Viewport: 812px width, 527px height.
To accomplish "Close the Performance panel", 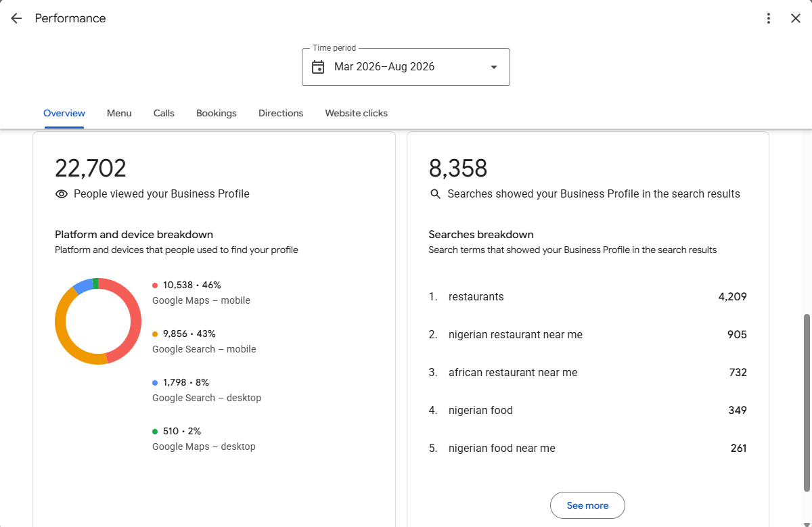I will (x=796, y=18).
